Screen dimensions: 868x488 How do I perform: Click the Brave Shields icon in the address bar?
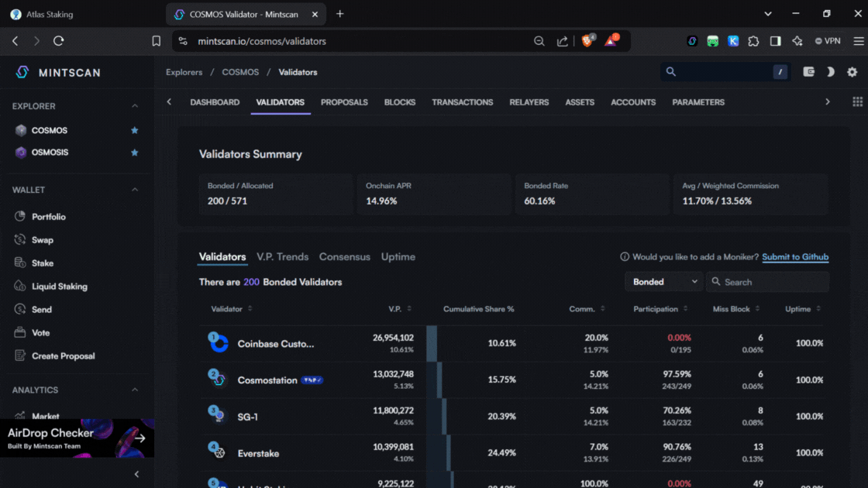coord(587,41)
